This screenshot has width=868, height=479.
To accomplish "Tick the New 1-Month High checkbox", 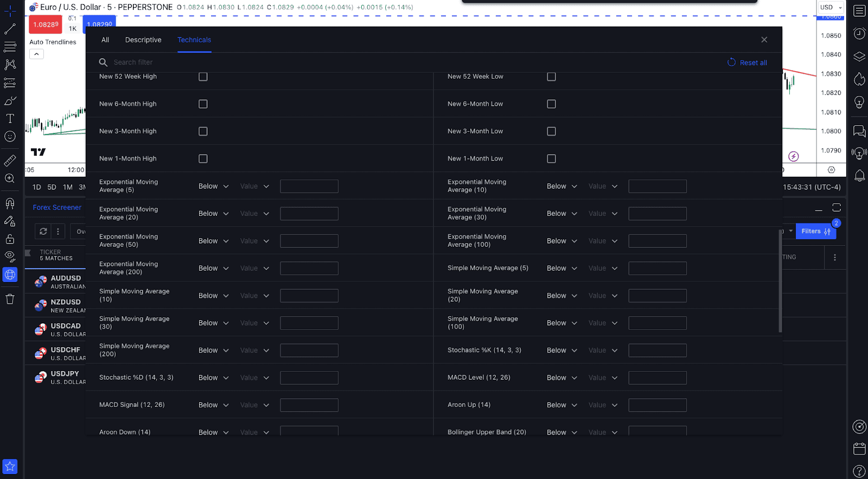I will (203, 159).
